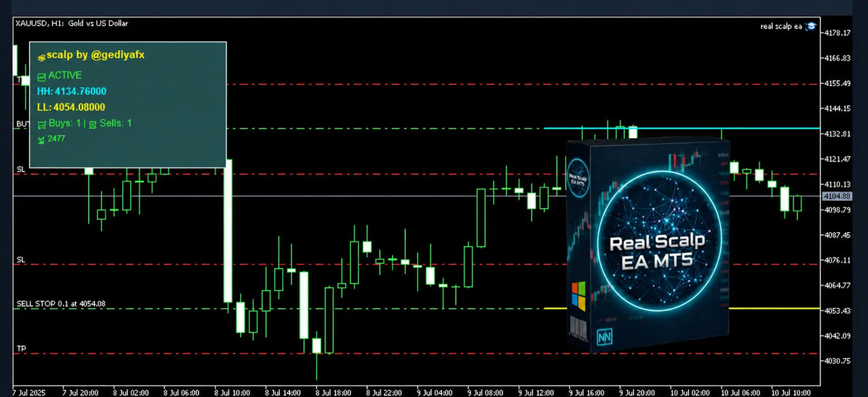Viewport: 868px width, 397px height.
Task: Select the HH: 4134.76000 value
Action: click(72, 91)
